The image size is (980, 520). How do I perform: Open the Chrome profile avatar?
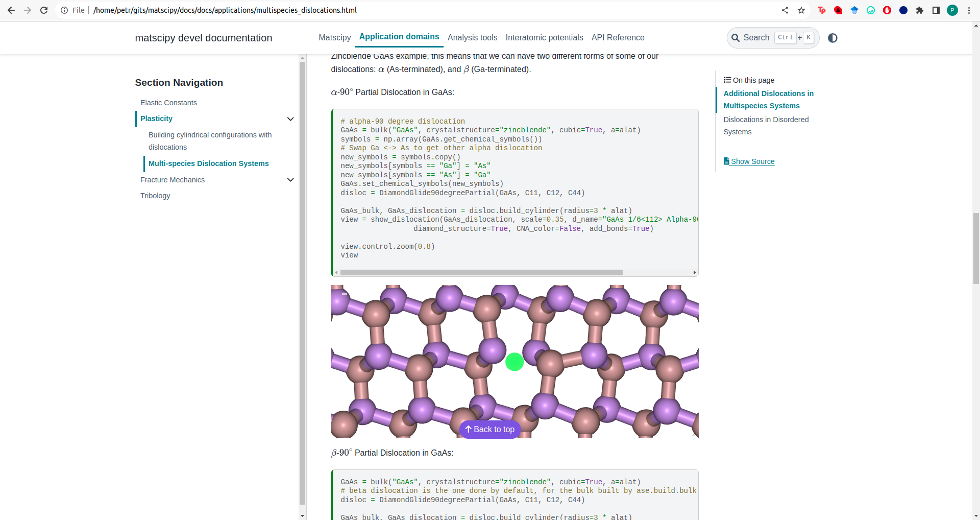coord(952,10)
